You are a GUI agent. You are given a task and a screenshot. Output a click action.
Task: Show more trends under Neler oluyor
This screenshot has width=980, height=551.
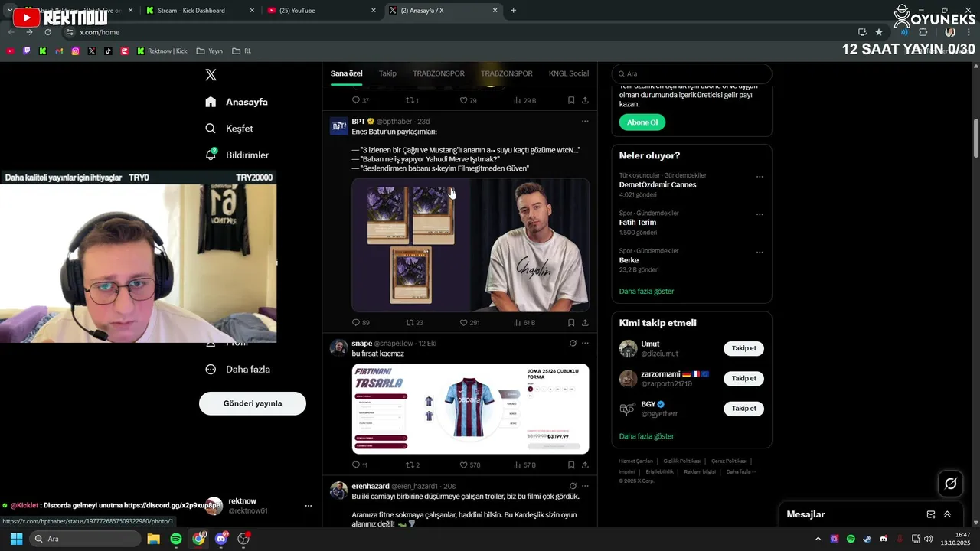coord(646,292)
